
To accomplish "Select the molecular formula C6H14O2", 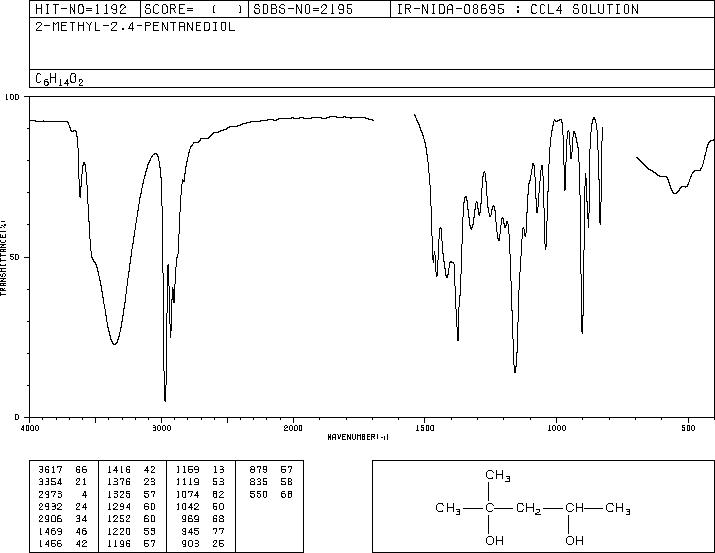I will point(59,79).
